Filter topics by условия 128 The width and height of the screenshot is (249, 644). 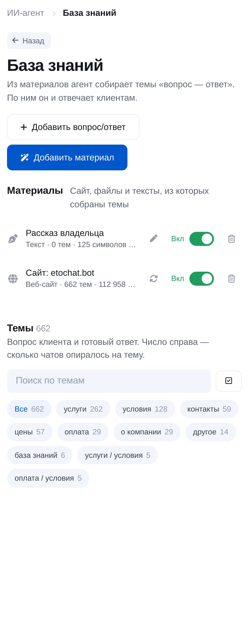(145, 409)
